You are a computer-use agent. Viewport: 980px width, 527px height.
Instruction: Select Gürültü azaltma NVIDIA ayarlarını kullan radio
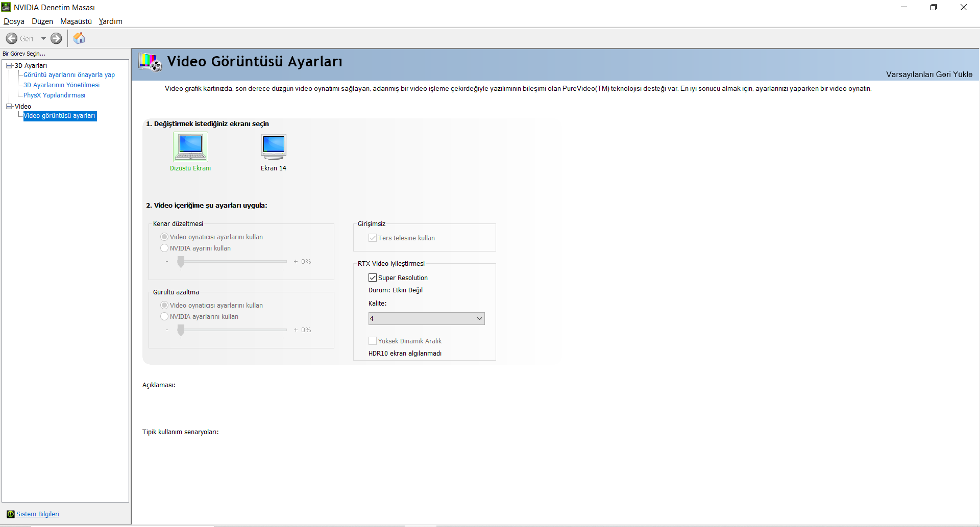point(164,316)
